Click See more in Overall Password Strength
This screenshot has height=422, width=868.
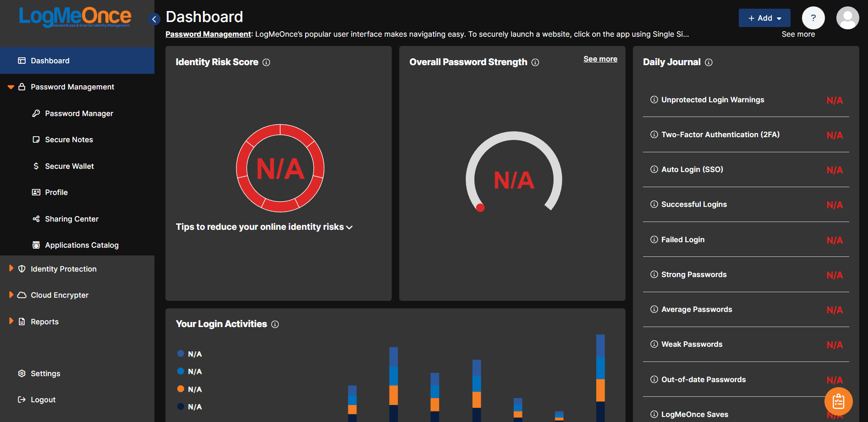pyautogui.click(x=600, y=59)
